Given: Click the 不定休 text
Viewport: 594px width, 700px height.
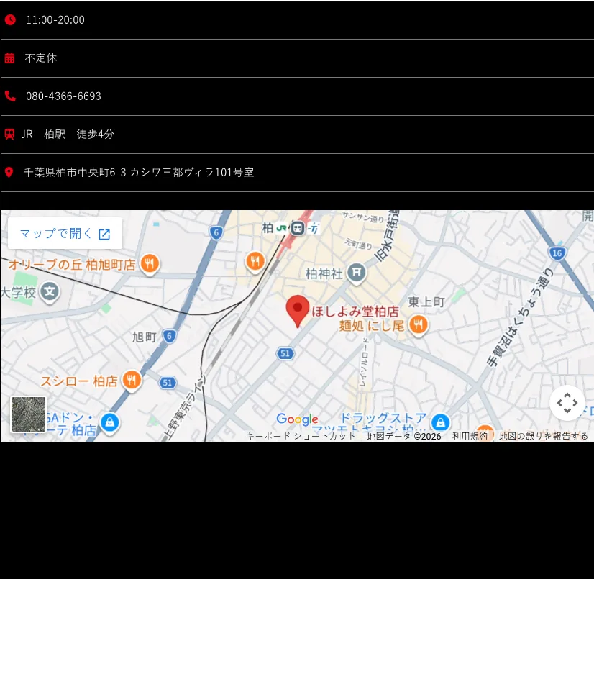Looking at the screenshot, I should click(x=40, y=58).
